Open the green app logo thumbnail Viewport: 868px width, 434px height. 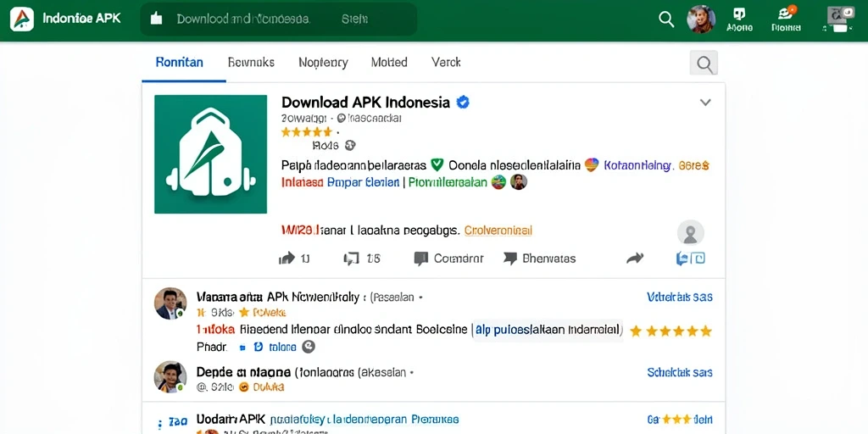210,154
